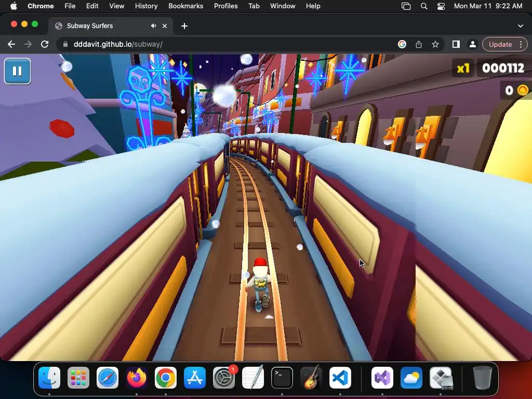
Task: Mute the Subway Surfers tab audio
Action: [x=154, y=26]
